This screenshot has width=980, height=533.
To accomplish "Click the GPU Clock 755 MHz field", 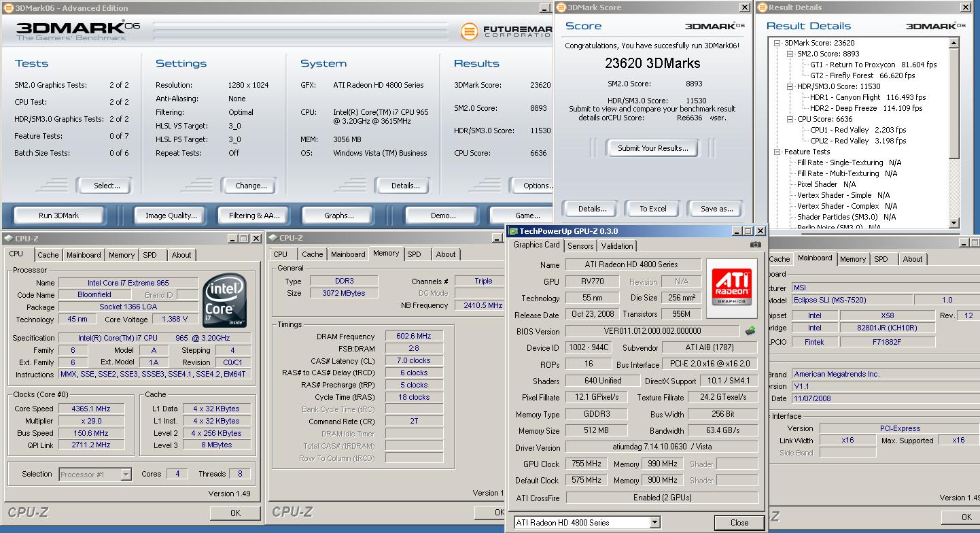I will 586,464.
